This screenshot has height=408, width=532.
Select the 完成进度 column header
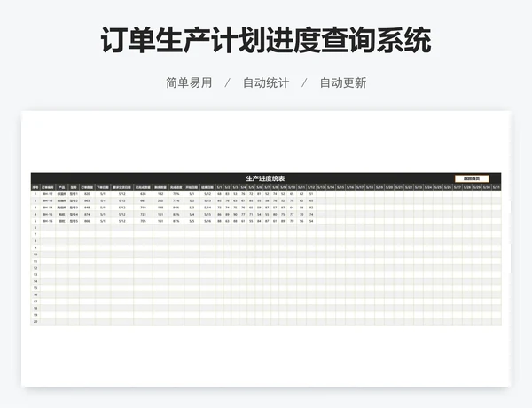(x=176, y=187)
